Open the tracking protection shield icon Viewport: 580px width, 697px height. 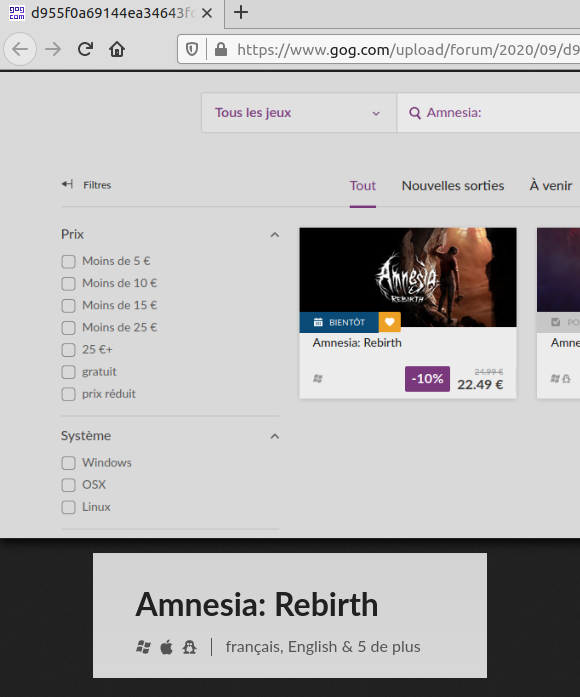[192, 49]
